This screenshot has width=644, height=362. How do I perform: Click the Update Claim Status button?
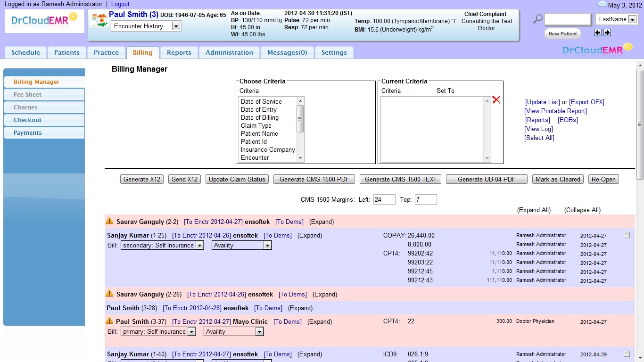point(237,179)
